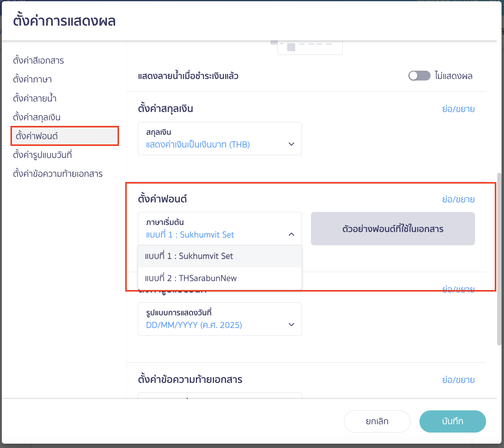Click the บันทึก save button
This screenshot has height=448, width=504.
point(452,421)
